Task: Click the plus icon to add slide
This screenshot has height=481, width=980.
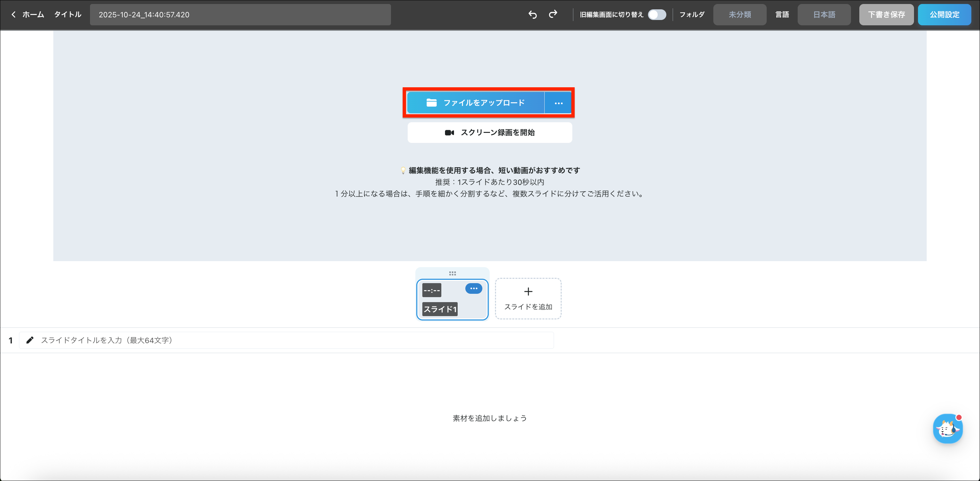Action: point(528,292)
